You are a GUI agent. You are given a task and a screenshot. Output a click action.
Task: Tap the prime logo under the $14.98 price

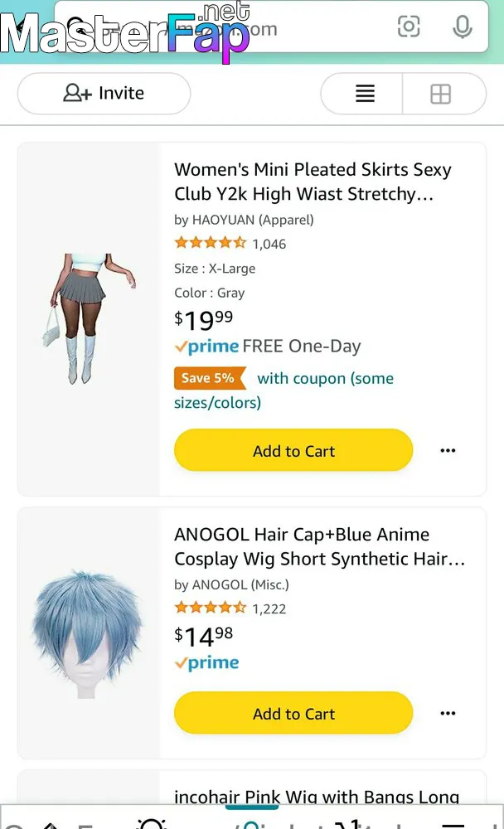[x=206, y=662]
